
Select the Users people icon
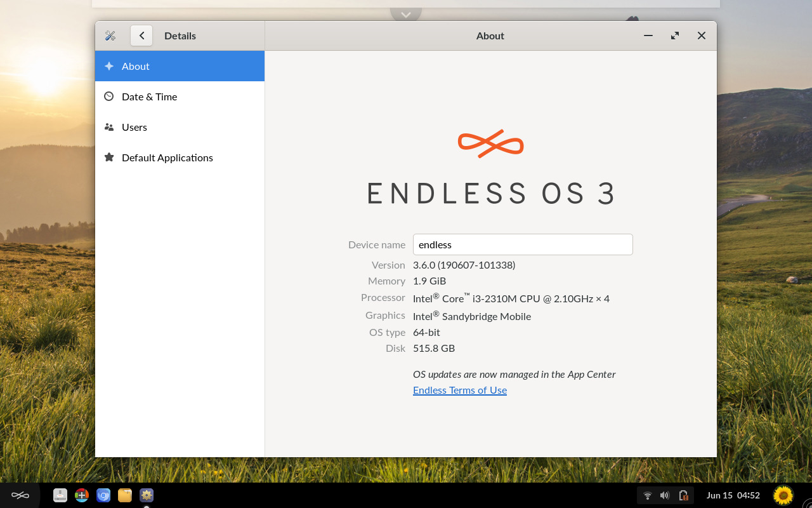tap(109, 127)
